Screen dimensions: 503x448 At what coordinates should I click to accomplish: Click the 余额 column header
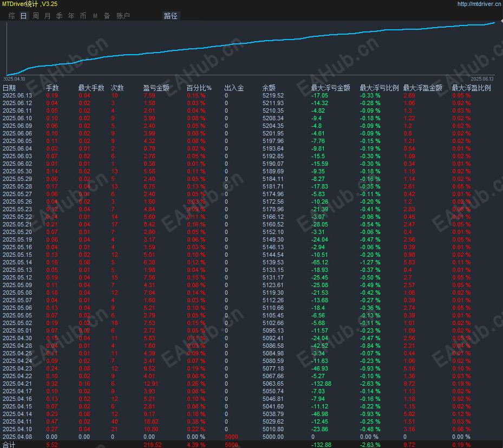click(x=269, y=88)
